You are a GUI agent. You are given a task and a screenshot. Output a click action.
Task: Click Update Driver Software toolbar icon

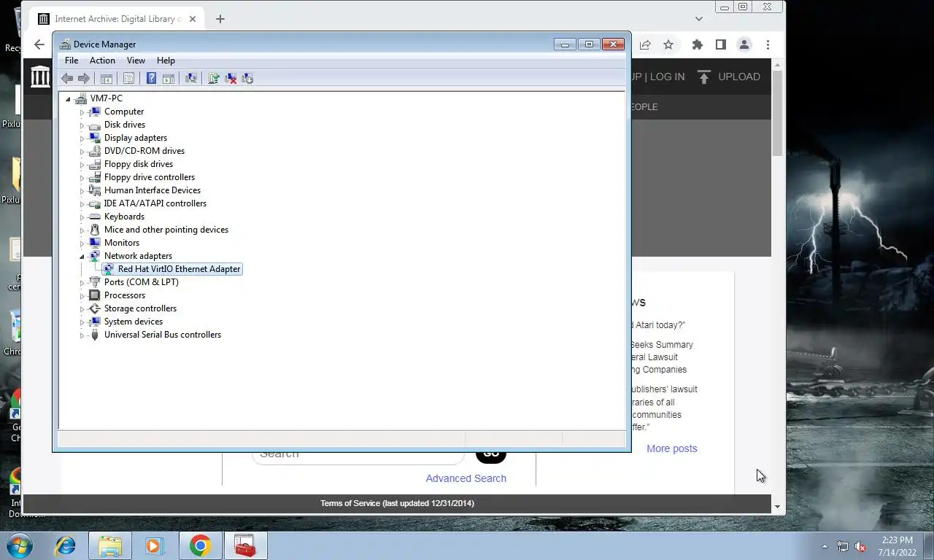pyautogui.click(x=214, y=78)
